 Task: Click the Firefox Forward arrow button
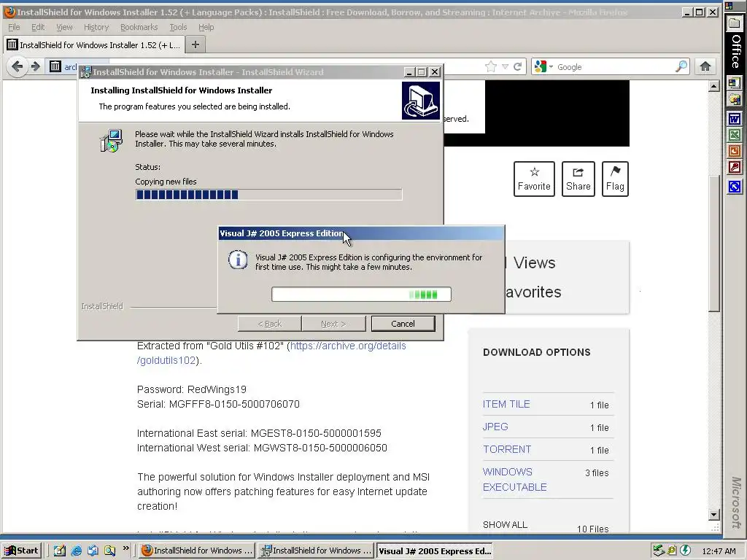coord(35,66)
